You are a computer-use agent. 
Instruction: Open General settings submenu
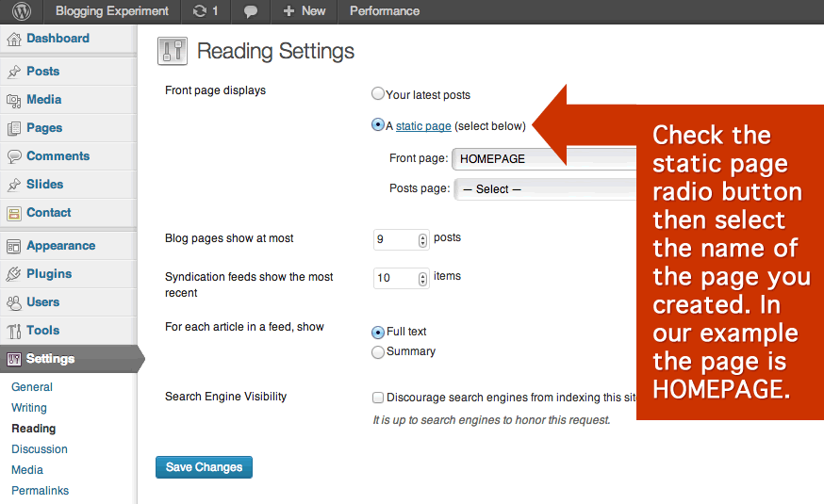32,387
